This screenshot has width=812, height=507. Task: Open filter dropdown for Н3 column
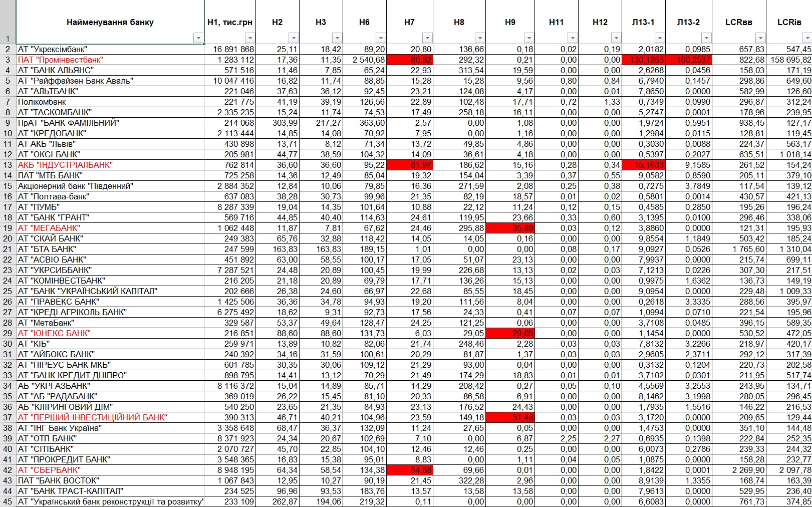[337, 38]
